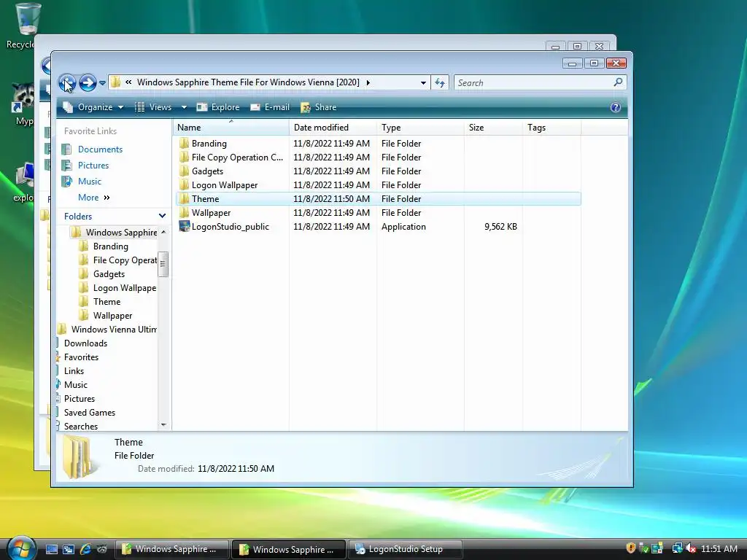Screen dimensions: 747x560
Task: Go back with the Back arrow button
Action: click(67, 83)
